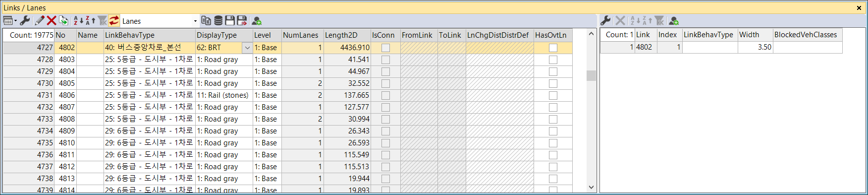Toggle HasOvtLn checkbox for link 4802
This screenshot has width=868, height=195.
pyautogui.click(x=553, y=48)
